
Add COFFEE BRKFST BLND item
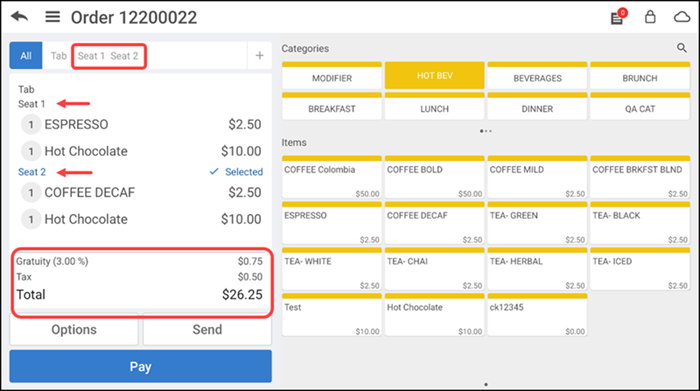click(640, 177)
